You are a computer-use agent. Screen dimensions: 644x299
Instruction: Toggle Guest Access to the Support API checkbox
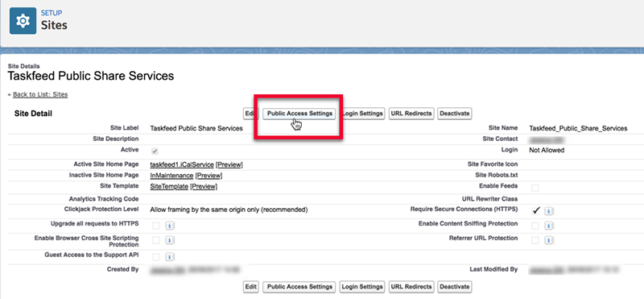point(156,257)
